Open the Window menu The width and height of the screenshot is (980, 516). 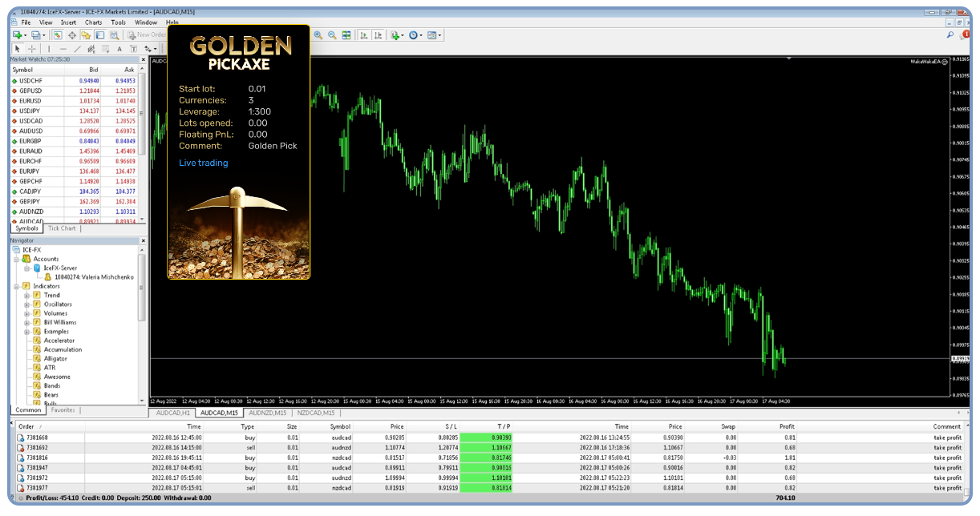pyautogui.click(x=146, y=22)
